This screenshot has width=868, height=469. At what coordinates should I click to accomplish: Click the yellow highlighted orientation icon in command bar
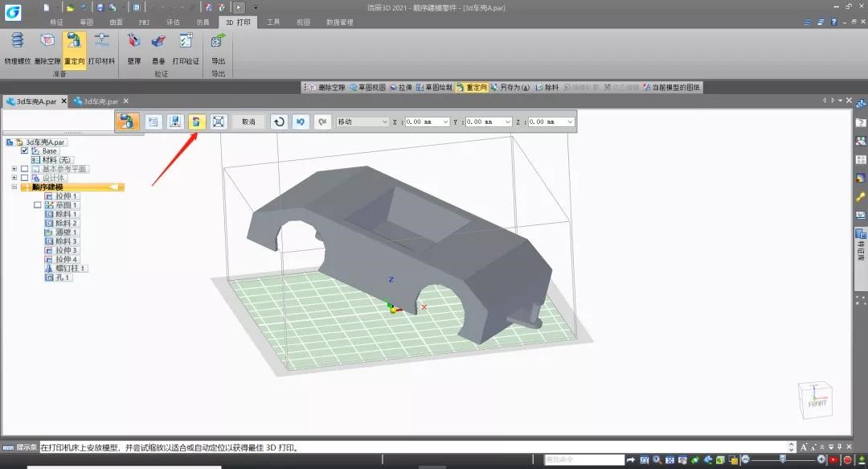point(197,121)
